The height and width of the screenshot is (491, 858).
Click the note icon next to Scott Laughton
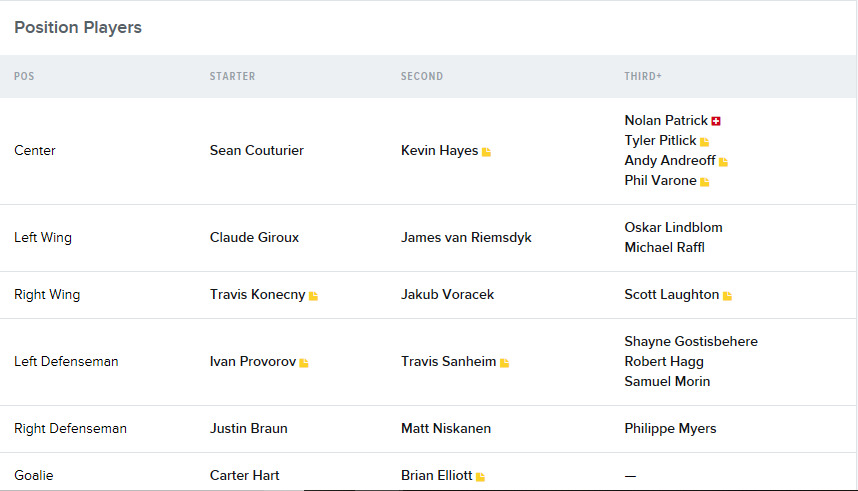[727, 296]
